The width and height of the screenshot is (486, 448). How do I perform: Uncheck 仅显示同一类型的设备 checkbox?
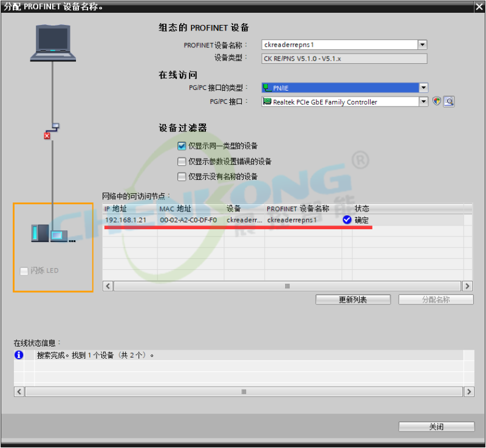[182, 146]
